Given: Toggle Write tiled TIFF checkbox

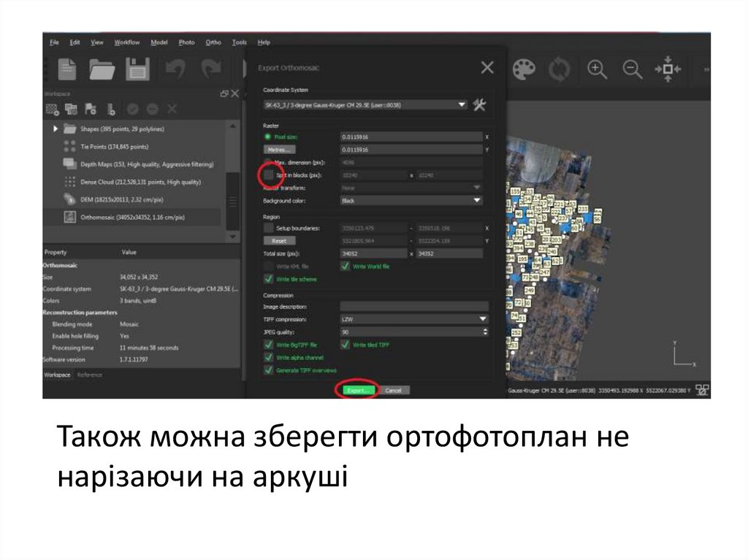Looking at the screenshot, I should 345,345.
